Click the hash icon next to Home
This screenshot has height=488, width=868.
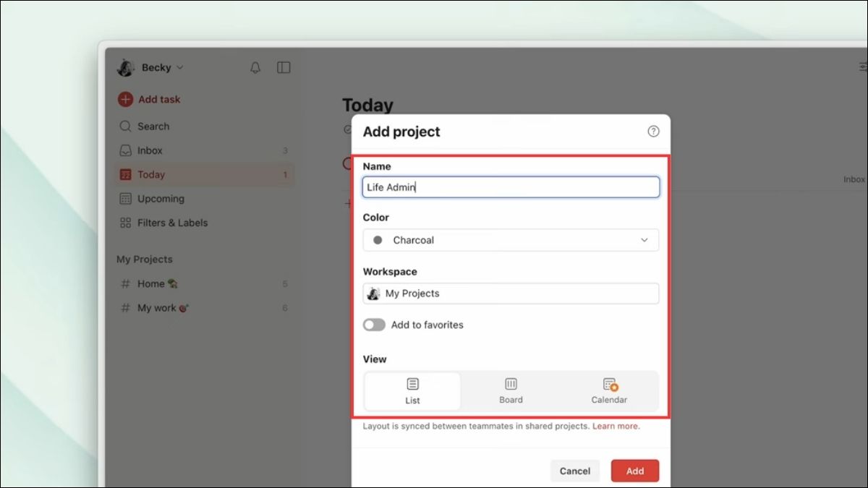(126, 283)
